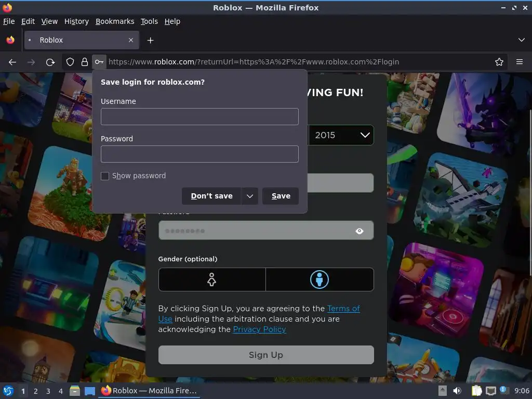The image size is (532, 399).
Task: Click the forward navigation arrow
Action: click(31, 62)
